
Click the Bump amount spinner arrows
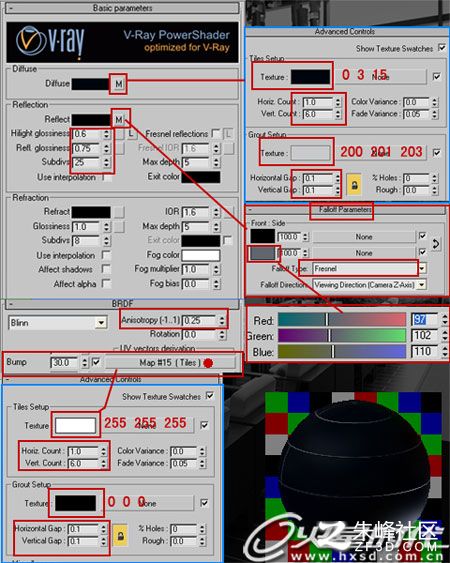84,362
